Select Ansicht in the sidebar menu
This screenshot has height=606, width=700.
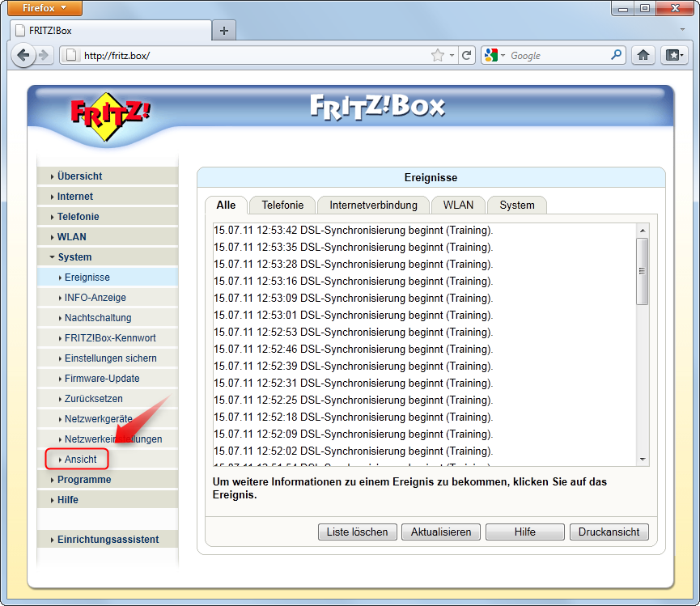coord(78,459)
